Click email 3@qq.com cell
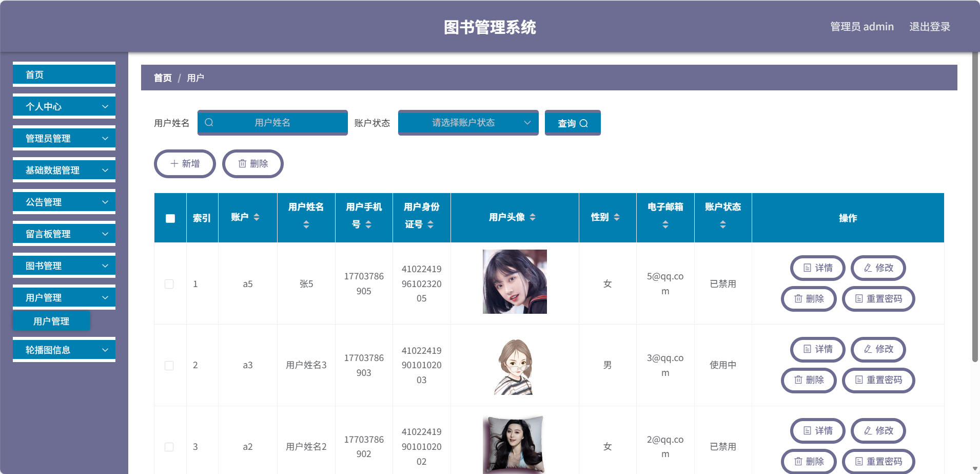The height and width of the screenshot is (474, 980). 665,365
